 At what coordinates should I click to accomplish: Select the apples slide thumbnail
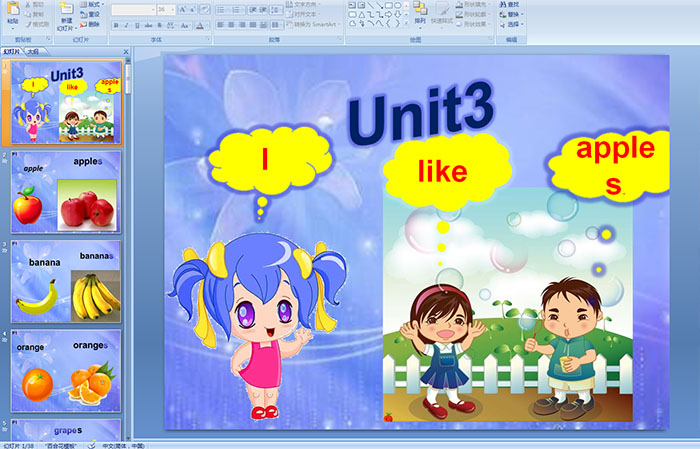[66, 191]
